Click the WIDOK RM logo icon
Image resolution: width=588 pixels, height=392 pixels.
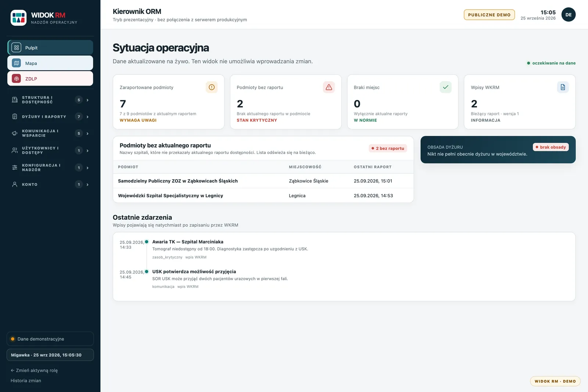(18, 18)
